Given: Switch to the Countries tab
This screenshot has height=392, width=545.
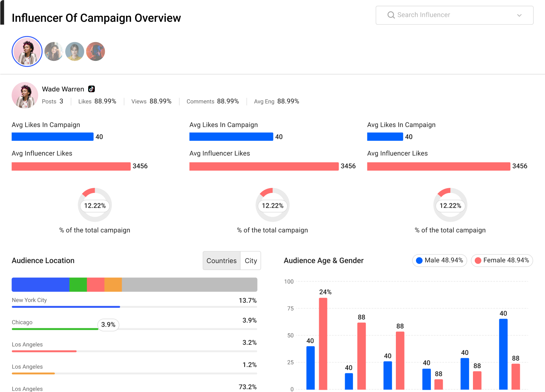Looking at the screenshot, I should coord(222,261).
